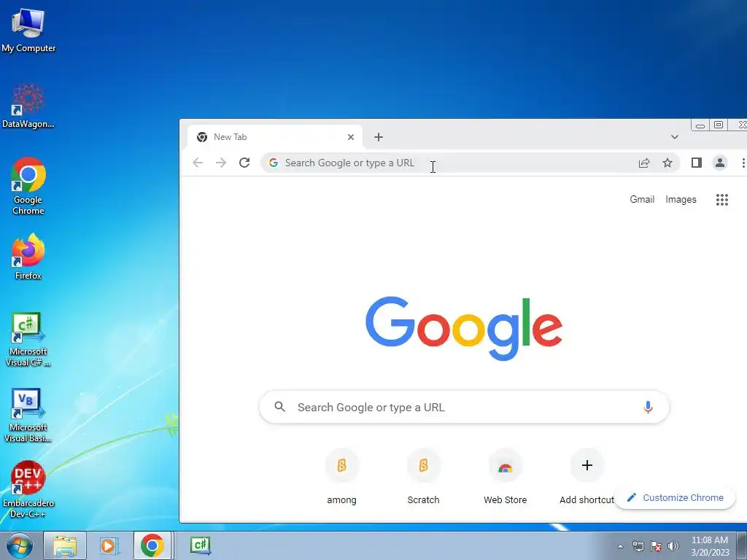Image resolution: width=747 pixels, height=560 pixels.
Task: Click the Google search box on page
Action: [464, 407]
